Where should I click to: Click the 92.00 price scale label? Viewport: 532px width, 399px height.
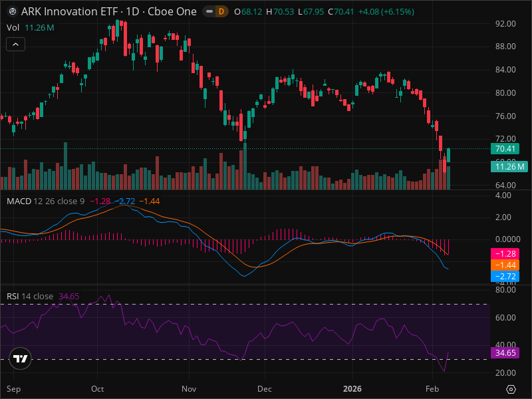coord(505,24)
